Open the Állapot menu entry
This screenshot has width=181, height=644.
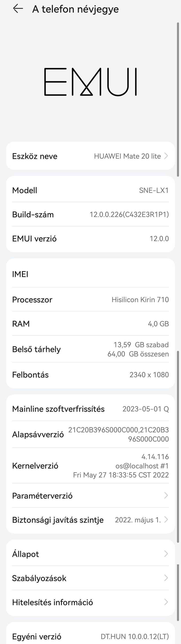(26, 554)
